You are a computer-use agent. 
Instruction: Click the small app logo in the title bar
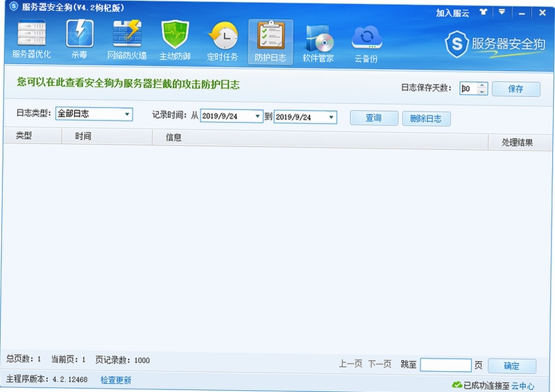[13, 6]
